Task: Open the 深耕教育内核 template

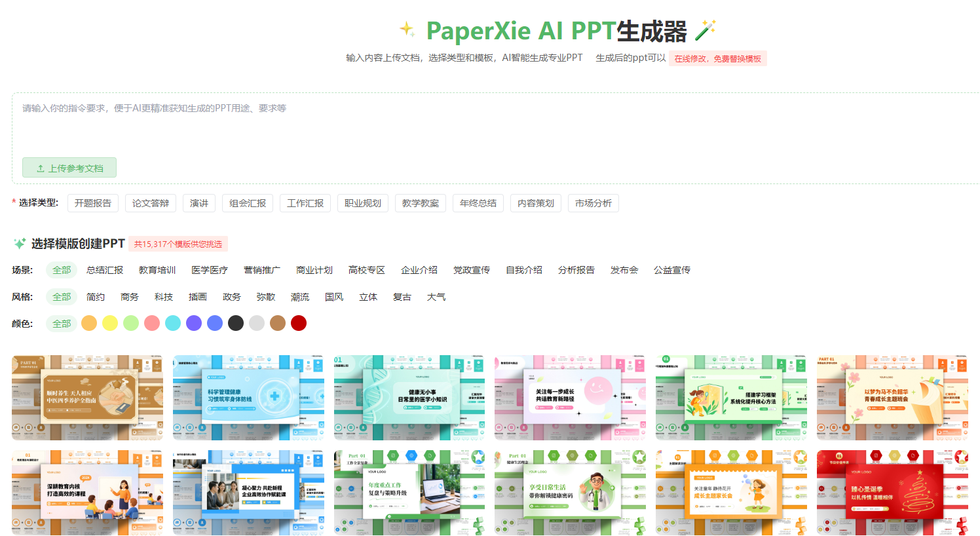Action: (88, 493)
